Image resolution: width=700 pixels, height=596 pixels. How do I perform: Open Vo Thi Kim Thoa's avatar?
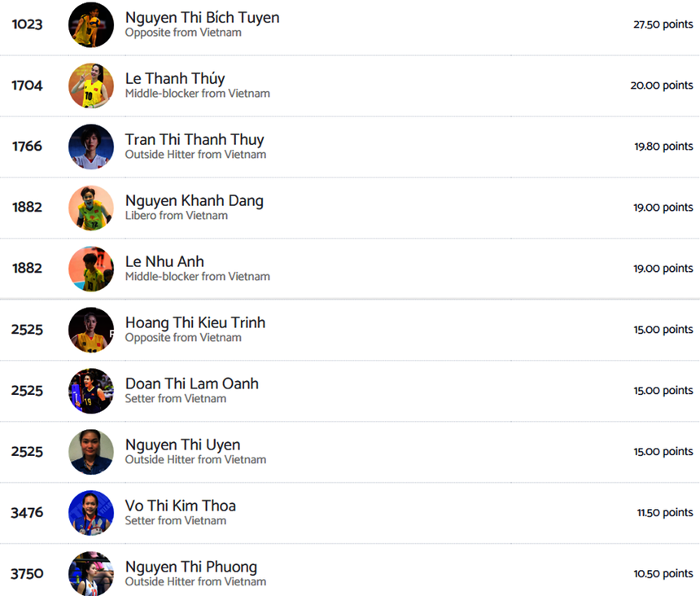pyautogui.click(x=91, y=513)
